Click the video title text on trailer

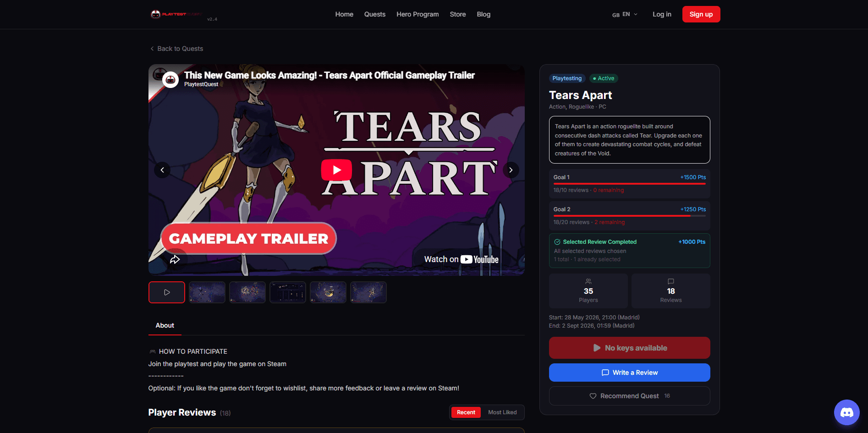330,75
